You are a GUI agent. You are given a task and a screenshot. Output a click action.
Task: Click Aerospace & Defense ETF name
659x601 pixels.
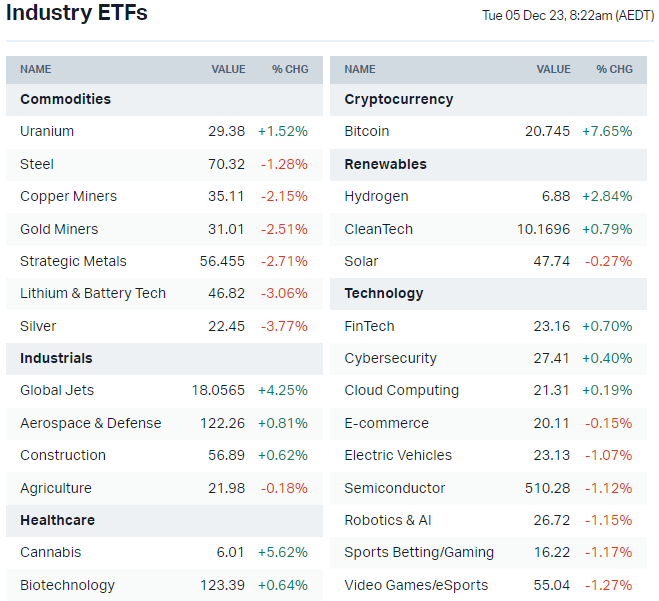pos(90,423)
